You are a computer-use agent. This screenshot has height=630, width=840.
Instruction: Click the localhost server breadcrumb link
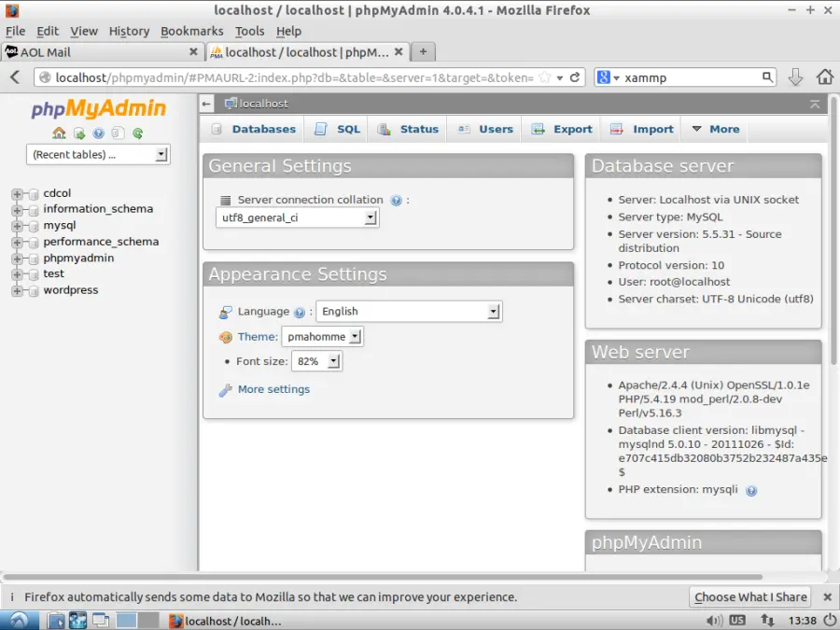point(263,104)
